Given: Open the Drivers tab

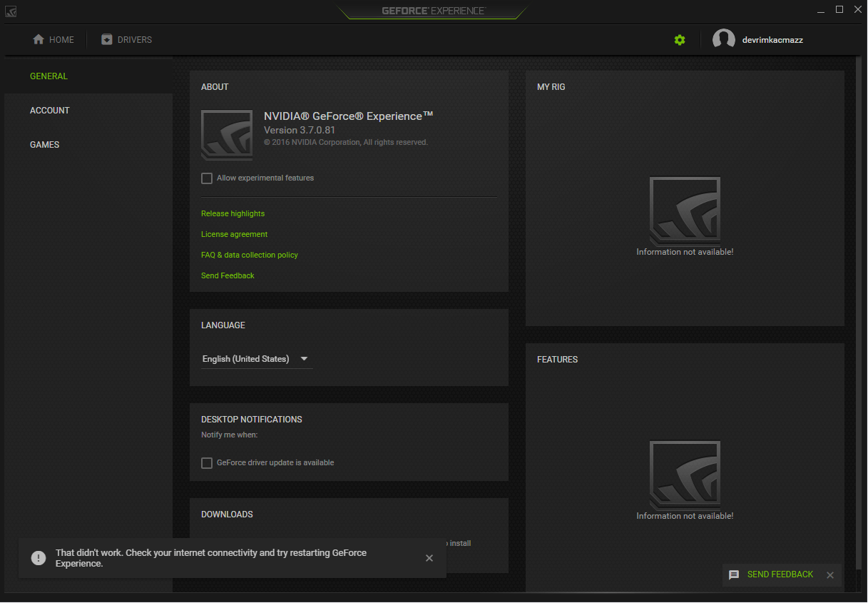Looking at the screenshot, I should coord(127,40).
